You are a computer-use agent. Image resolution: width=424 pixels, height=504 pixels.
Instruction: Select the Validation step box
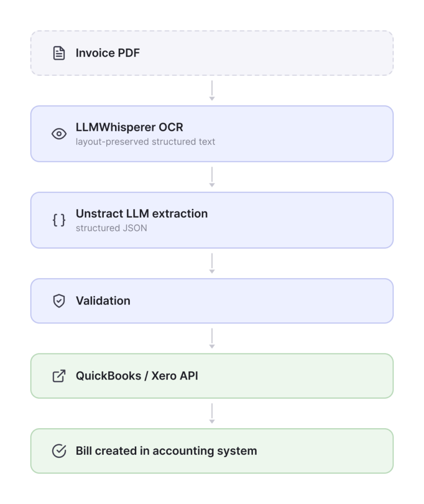212,301
